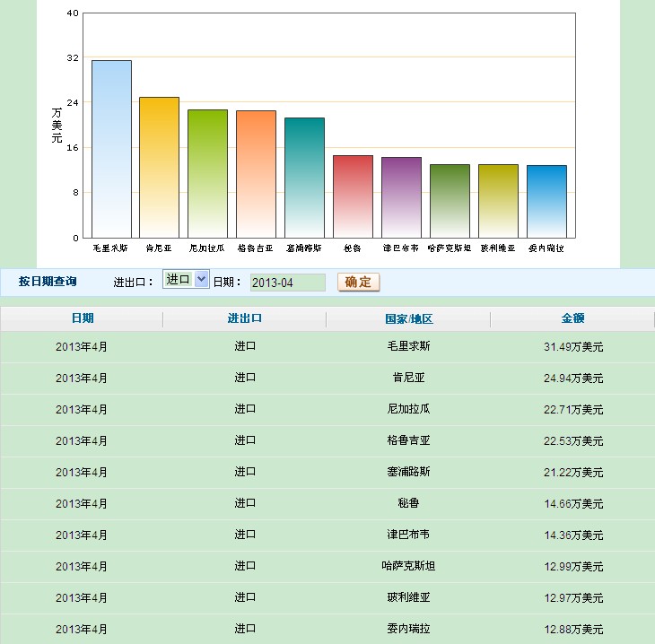Click the purple 津巴布韦 chart bar
This screenshot has width=655, height=644.
click(401, 197)
